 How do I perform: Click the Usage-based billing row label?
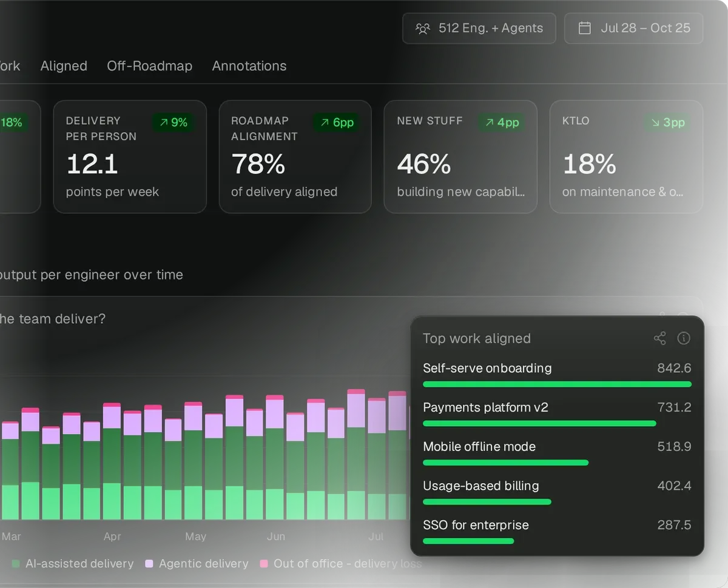[x=481, y=486]
